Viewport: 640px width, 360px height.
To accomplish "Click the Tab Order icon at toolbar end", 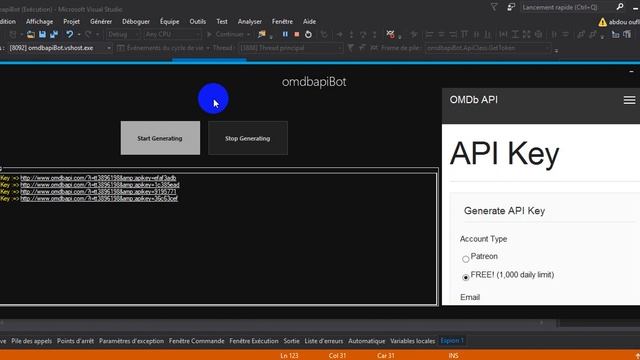I will (627, 35).
